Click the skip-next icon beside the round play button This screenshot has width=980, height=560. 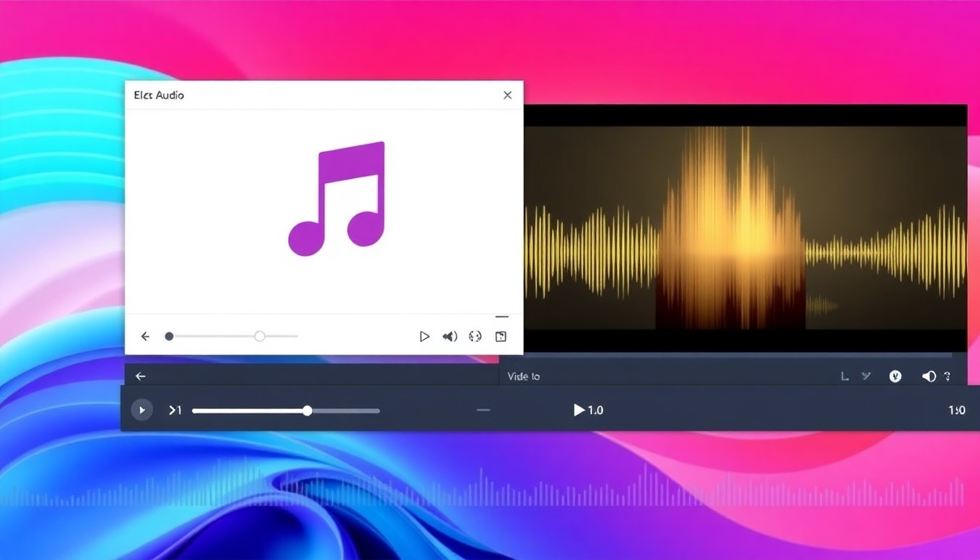tap(175, 411)
